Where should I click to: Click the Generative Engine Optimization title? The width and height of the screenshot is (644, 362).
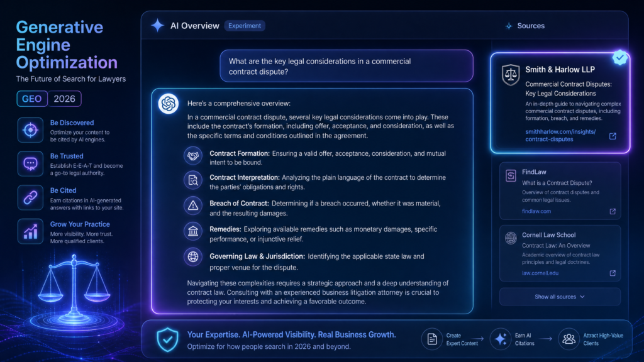pos(67,45)
